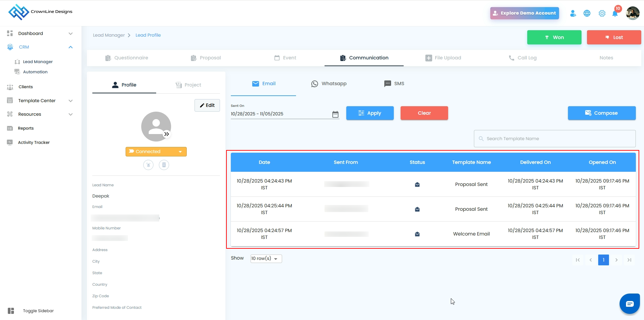Switch to the Proposal tab

(x=206, y=58)
